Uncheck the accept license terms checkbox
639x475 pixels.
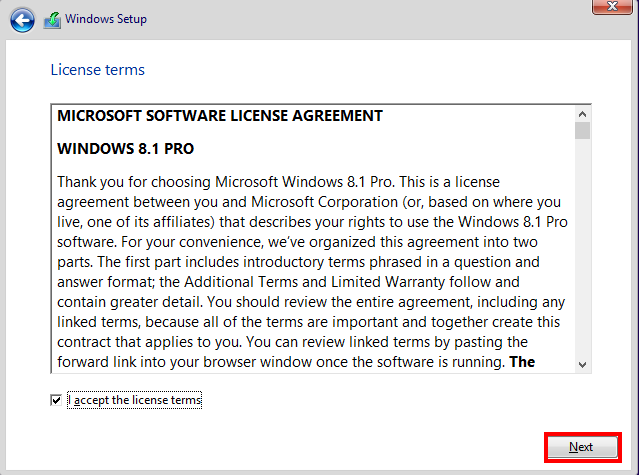pos(56,400)
